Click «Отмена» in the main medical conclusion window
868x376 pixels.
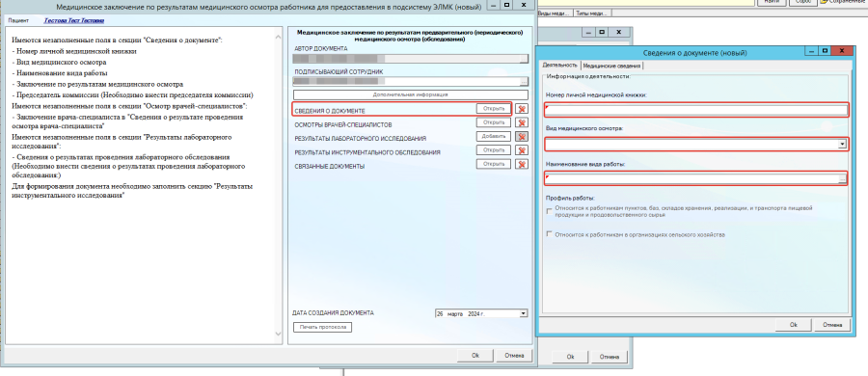click(x=514, y=356)
